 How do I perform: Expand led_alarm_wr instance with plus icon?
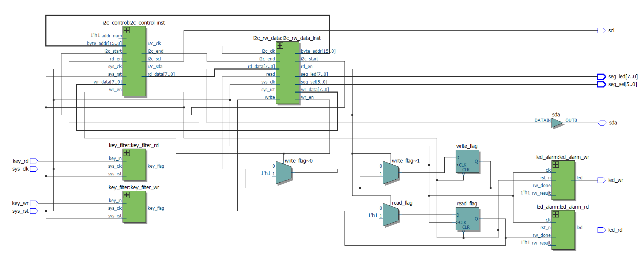point(556,164)
